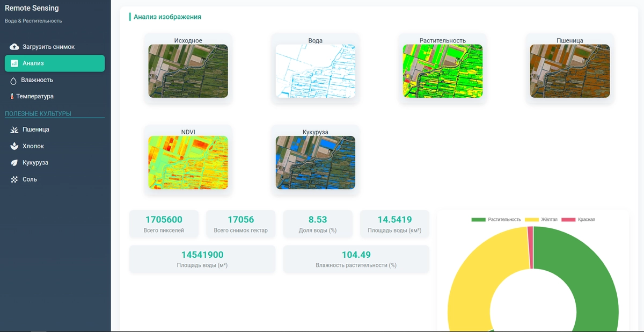This screenshot has height=332, width=644.
Task: Click the 14.5419 Площадь воды (км²) card
Action: pos(394,224)
